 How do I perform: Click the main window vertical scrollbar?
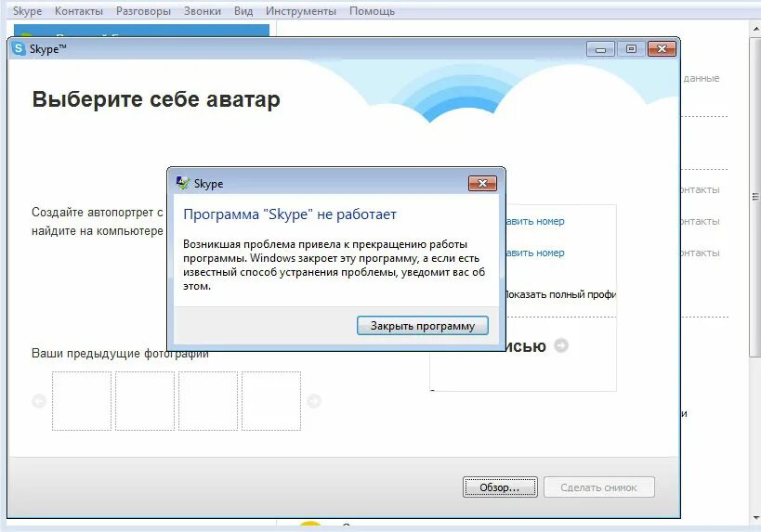pos(755,197)
